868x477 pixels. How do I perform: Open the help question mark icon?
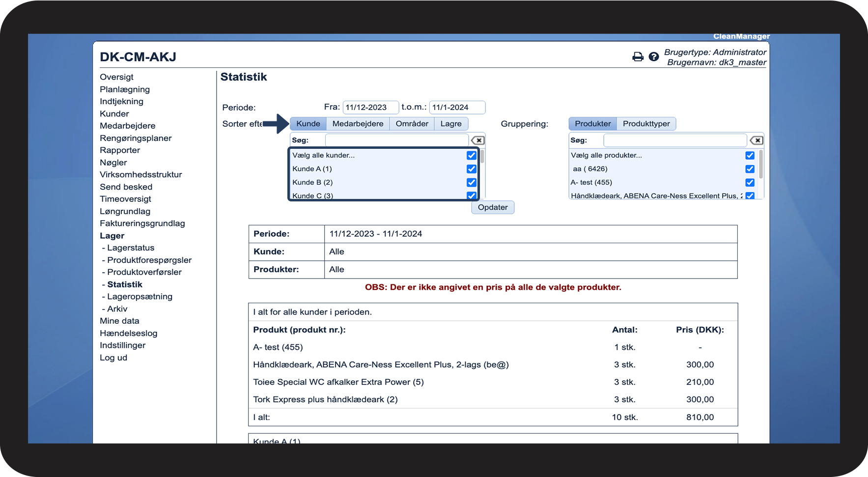pos(653,57)
